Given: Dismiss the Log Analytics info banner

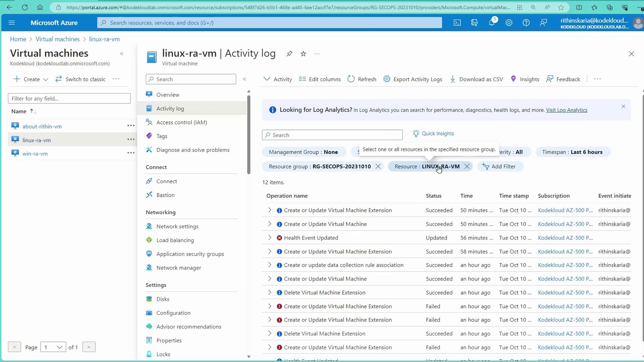Looking at the screenshot, I should 623,107.
